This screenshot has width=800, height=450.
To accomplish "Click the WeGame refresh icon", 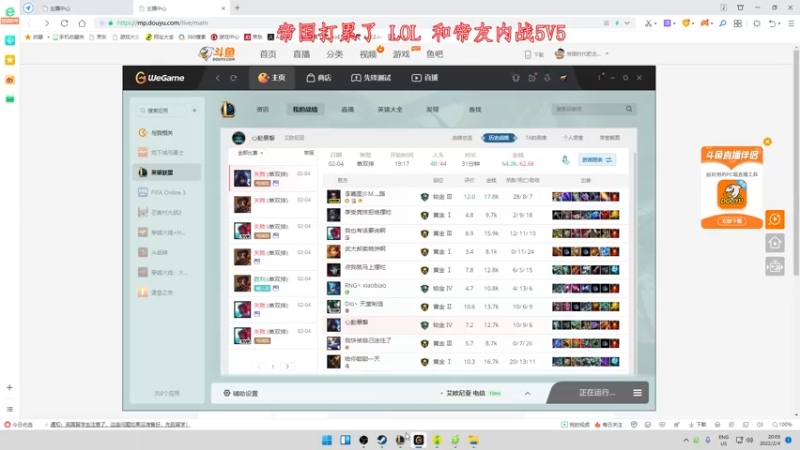I will click(x=234, y=78).
